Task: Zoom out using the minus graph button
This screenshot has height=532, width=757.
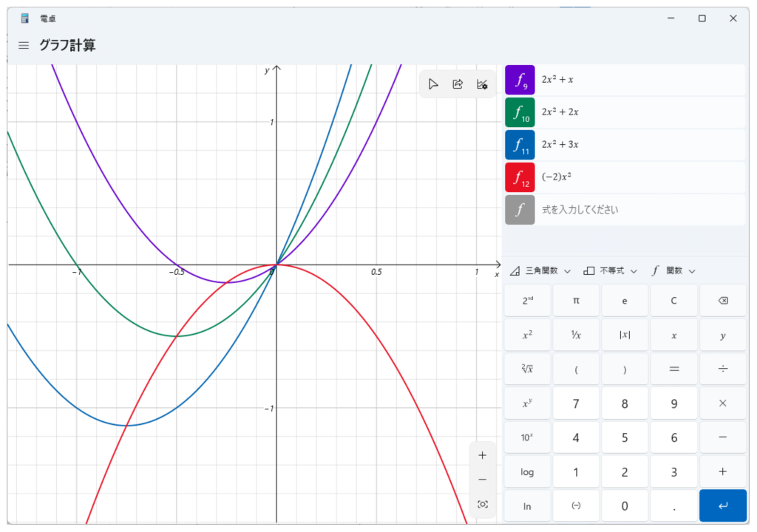Action: pos(483,480)
